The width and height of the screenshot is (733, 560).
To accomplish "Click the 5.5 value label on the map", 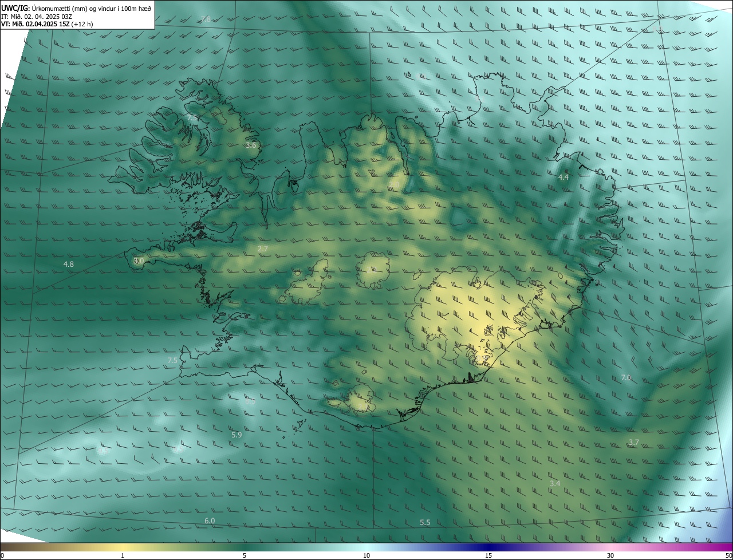I will tap(425, 522).
